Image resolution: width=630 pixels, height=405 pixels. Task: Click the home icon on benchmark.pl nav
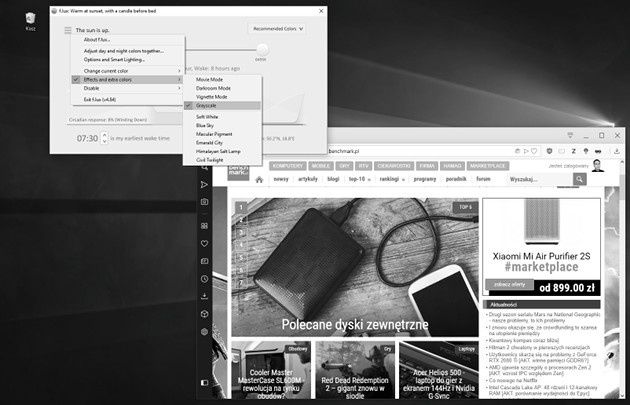259,180
